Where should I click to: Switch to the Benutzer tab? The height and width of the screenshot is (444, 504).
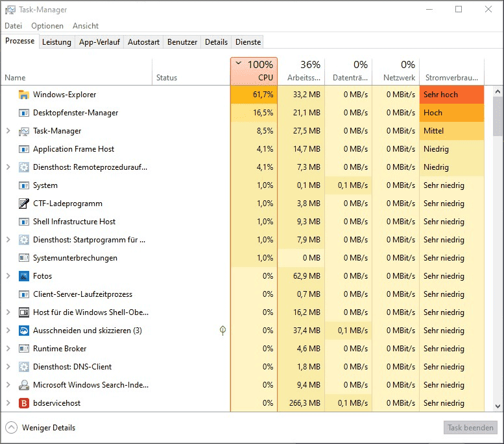182,42
